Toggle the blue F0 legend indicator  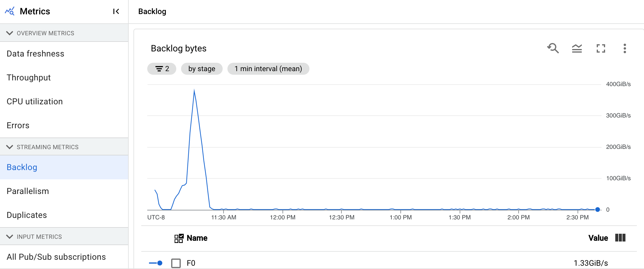point(156,263)
